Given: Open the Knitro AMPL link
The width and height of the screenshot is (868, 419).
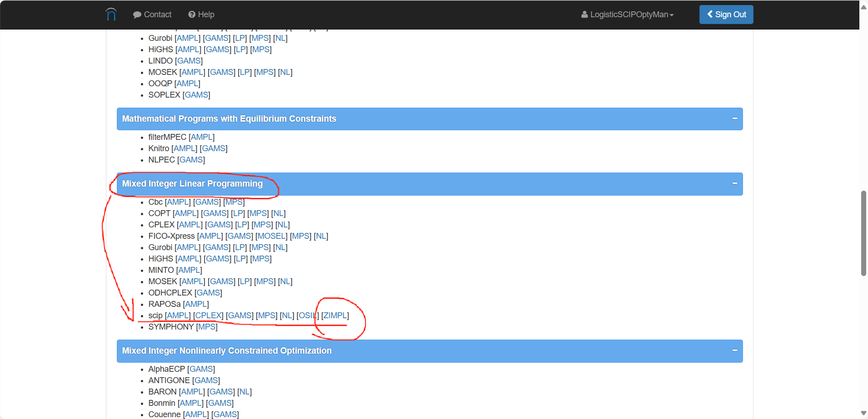Looking at the screenshot, I should (x=185, y=148).
